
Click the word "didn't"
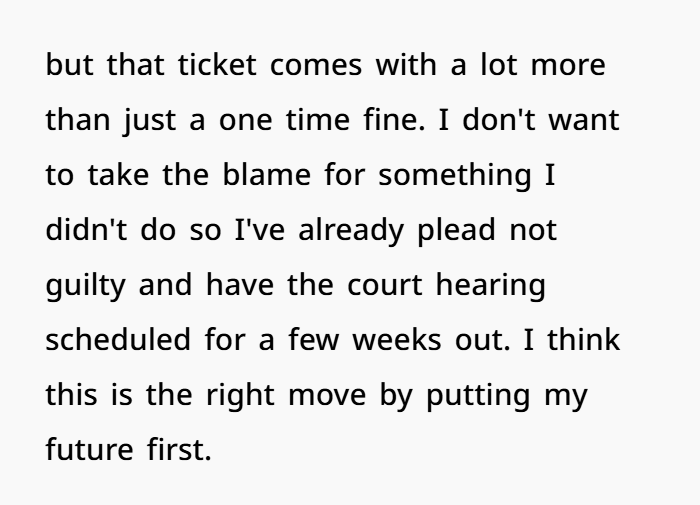pyautogui.click(x=87, y=230)
